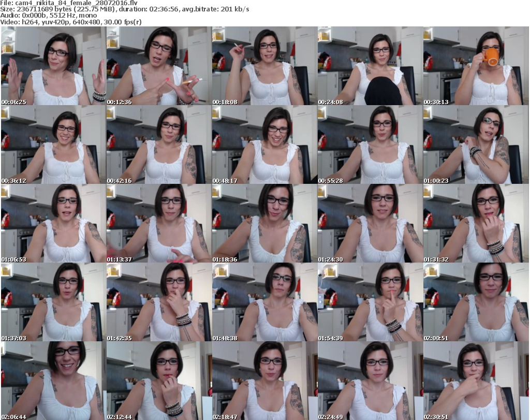The image size is (530, 420).
Task: Open the frame stamped 01:00:23
Action: [x=476, y=144]
